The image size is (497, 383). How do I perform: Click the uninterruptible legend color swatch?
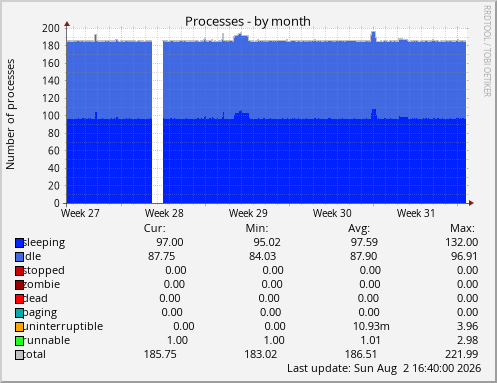(19, 327)
